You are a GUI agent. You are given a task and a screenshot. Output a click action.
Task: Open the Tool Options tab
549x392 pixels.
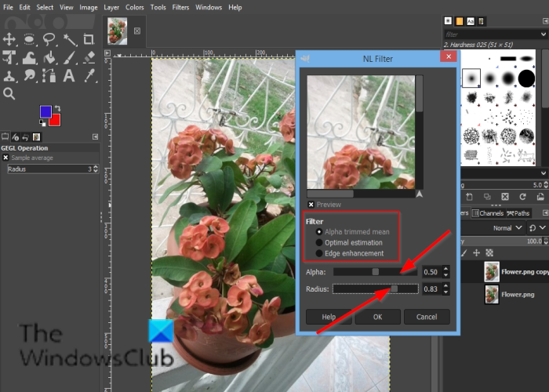pyautogui.click(x=5, y=137)
